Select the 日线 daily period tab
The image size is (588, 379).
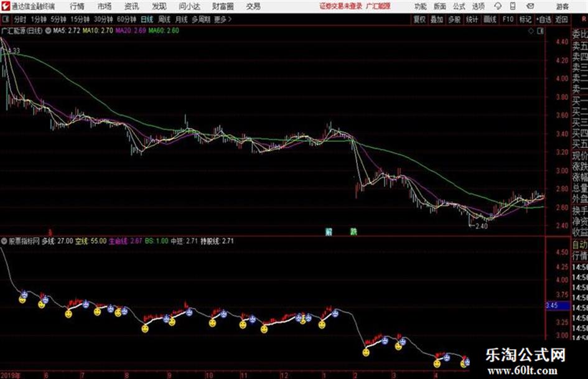pos(147,19)
